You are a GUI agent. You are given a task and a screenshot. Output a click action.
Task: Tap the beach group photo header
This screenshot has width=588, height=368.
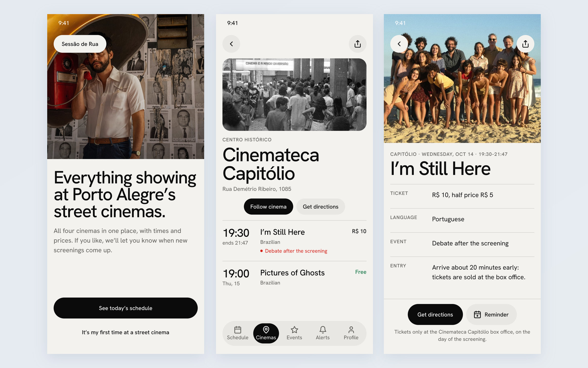click(x=462, y=78)
